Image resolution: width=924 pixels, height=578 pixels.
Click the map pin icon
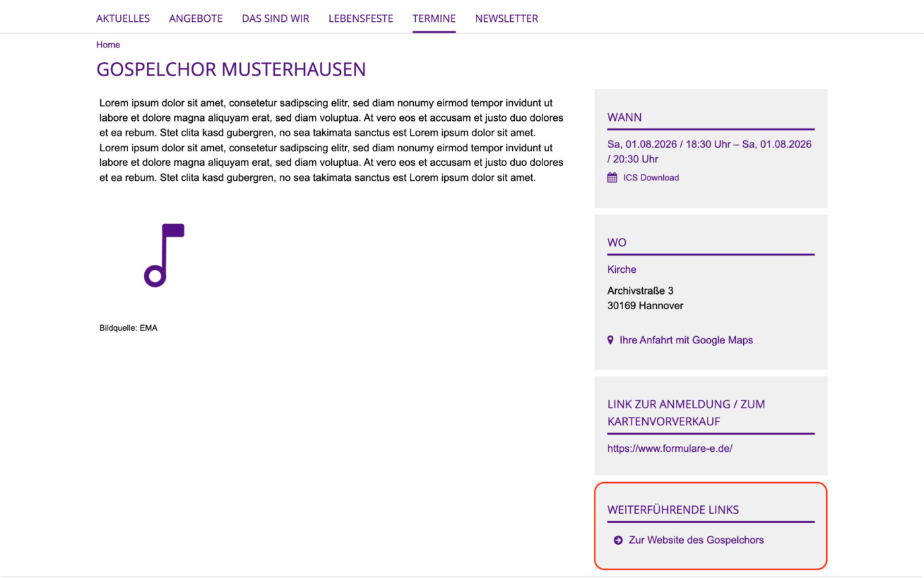[610, 340]
